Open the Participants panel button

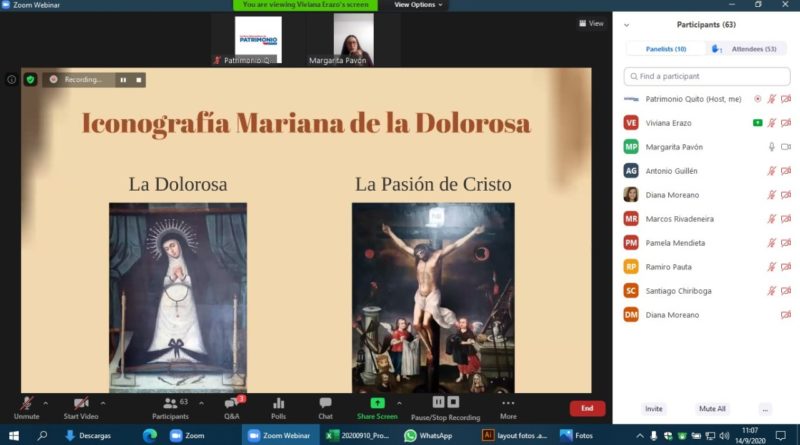tap(170, 408)
